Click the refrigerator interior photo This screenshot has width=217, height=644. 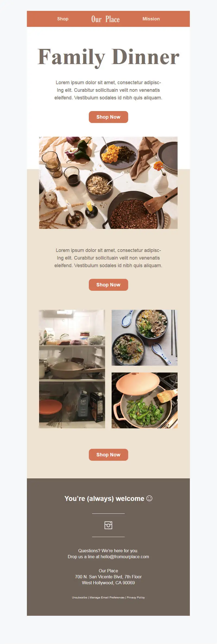[72, 369]
